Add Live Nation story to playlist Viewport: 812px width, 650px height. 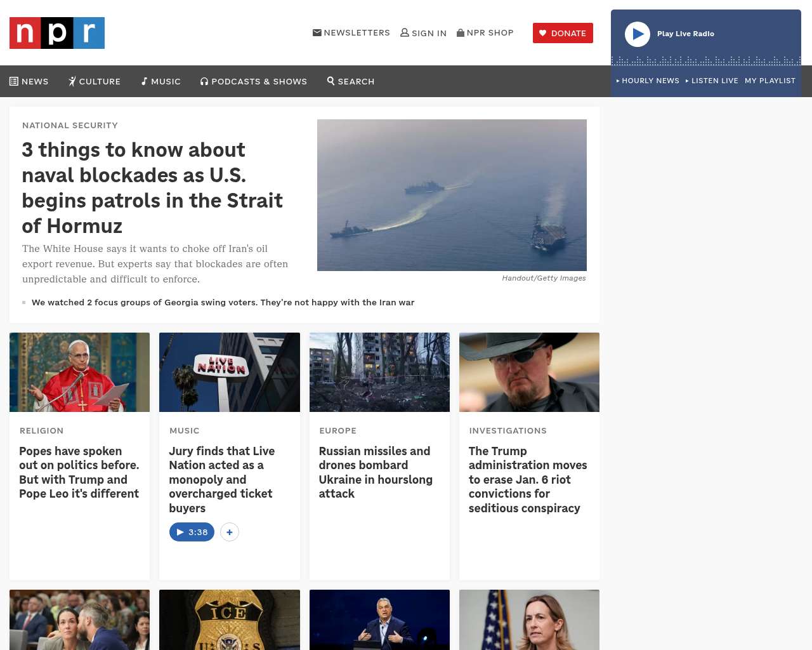(230, 532)
